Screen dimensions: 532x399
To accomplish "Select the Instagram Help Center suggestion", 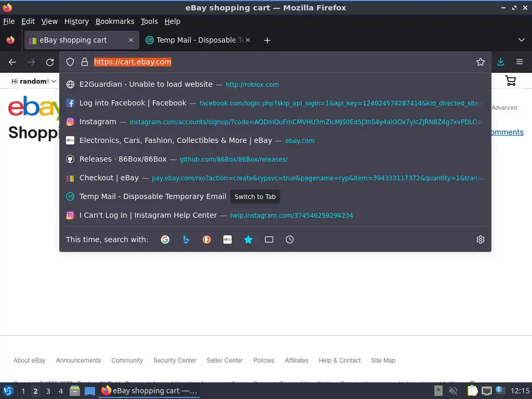I will [275, 216].
